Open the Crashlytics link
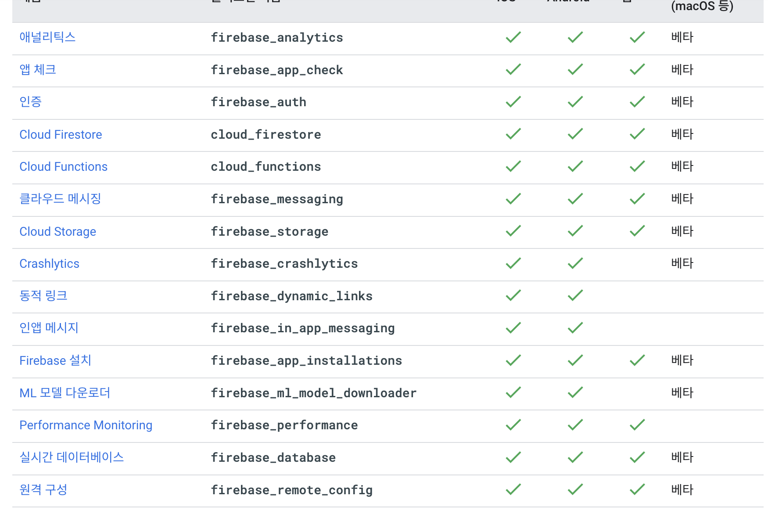768x532 pixels. 49,264
